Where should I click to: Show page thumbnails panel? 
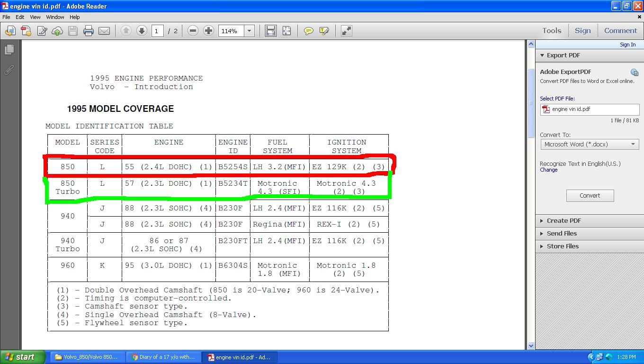pos(9,49)
